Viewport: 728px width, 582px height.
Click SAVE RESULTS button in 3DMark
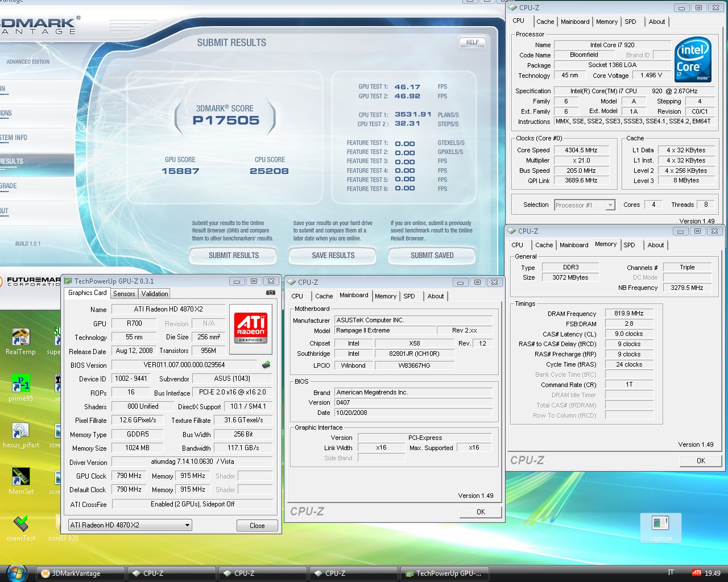pyautogui.click(x=333, y=256)
